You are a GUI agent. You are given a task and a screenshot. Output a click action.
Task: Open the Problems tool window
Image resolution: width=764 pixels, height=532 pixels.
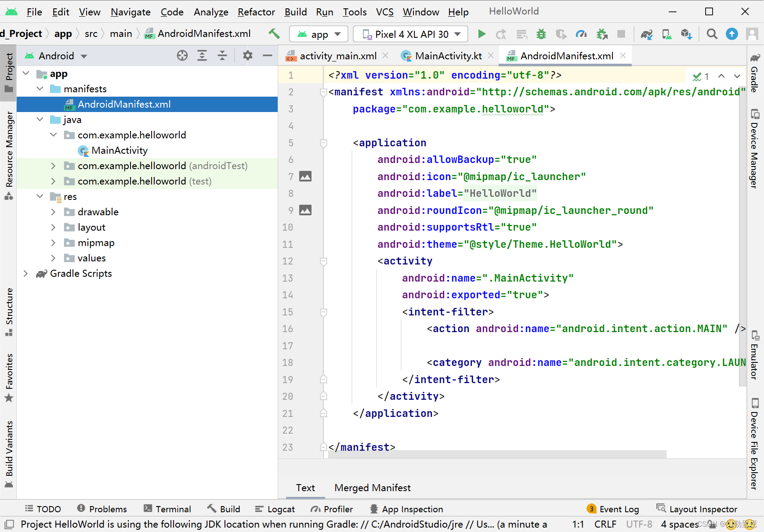[x=102, y=509]
